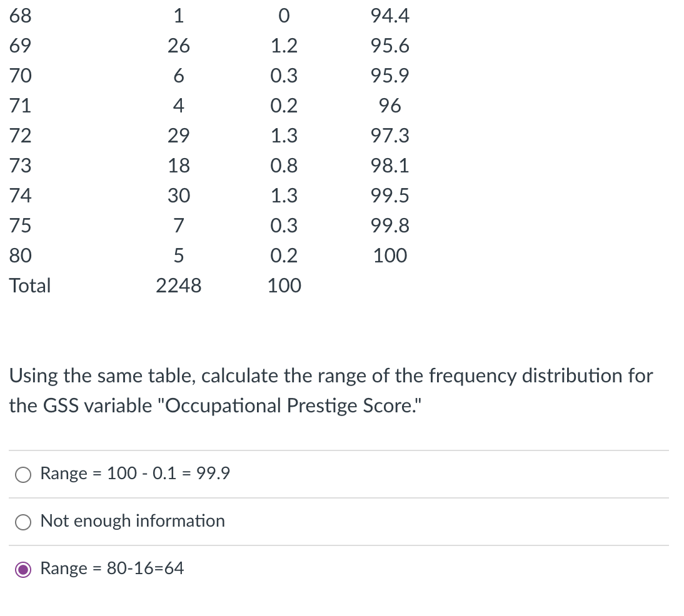Click the frequency value 30 for score 74

tap(179, 196)
